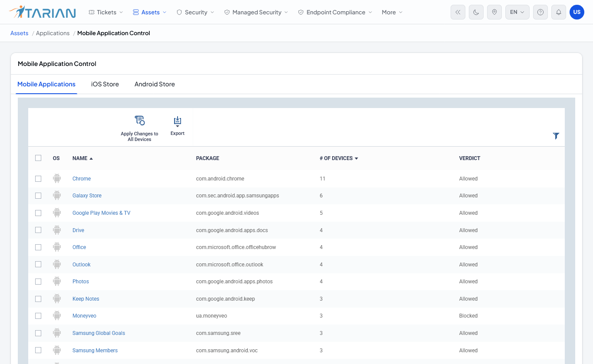Sort by # OF DEVICES column header
Image resolution: width=593 pixels, height=364 pixels.
pyautogui.click(x=339, y=158)
